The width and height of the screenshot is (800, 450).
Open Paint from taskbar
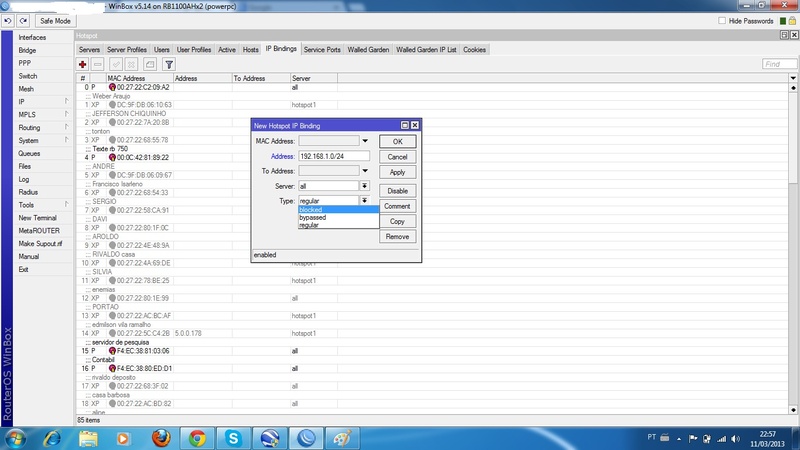click(342, 438)
